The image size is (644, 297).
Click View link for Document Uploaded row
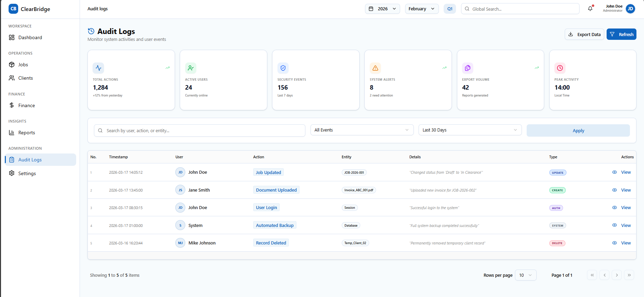coord(626,190)
